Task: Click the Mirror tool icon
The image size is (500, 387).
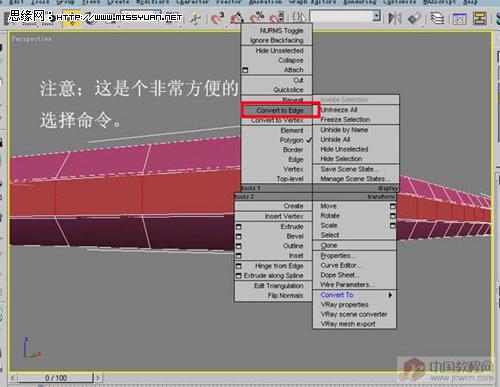Action: [394, 18]
